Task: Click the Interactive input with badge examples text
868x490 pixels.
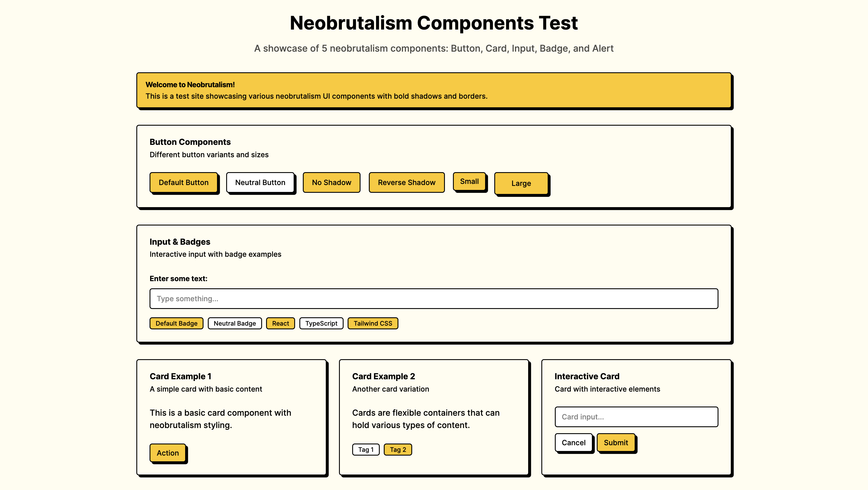Action: click(x=215, y=254)
